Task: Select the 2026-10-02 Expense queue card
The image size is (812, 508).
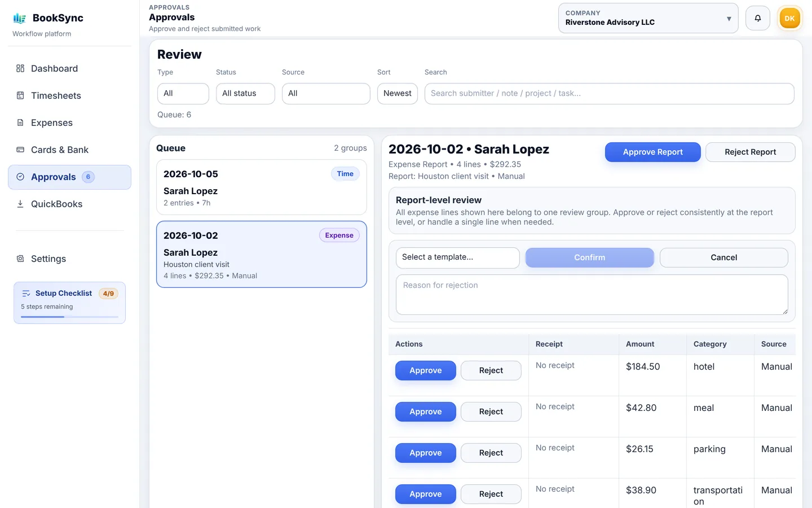Action: pos(262,255)
